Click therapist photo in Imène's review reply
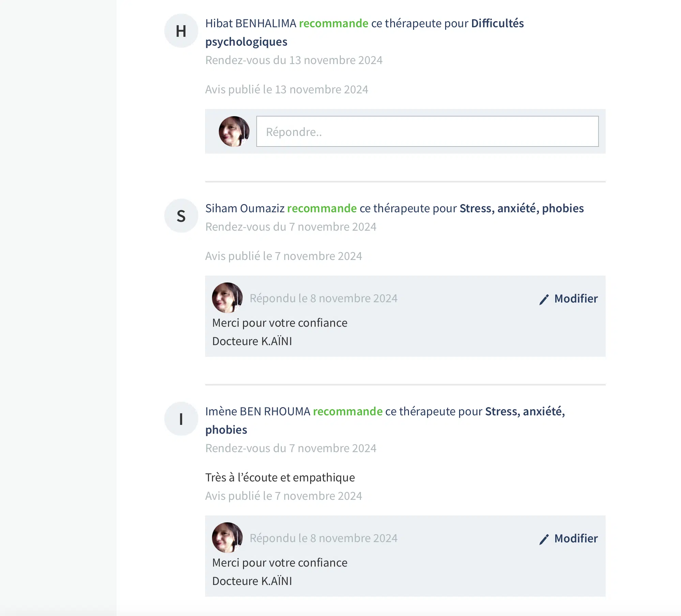The height and width of the screenshot is (616, 681). (227, 538)
